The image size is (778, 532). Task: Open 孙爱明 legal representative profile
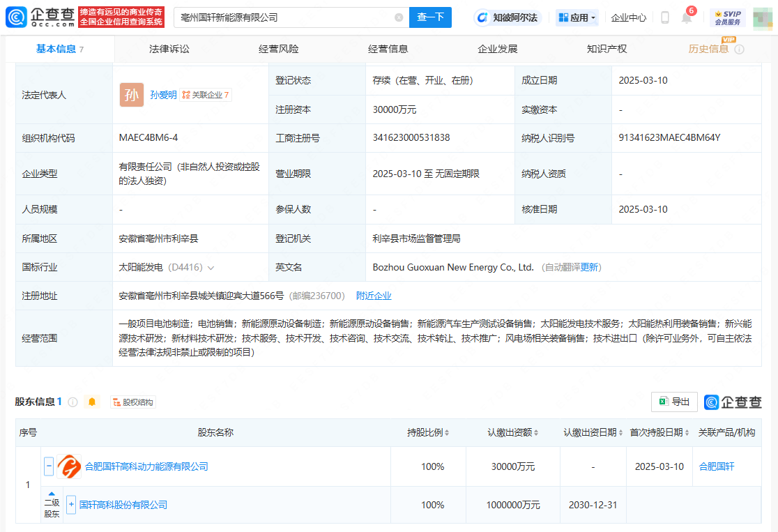point(163,95)
